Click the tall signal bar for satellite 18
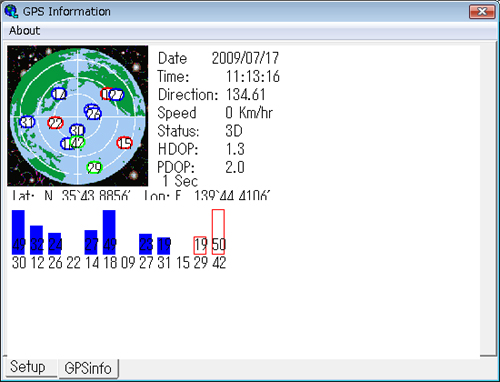This screenshot has height=382, width=500. pos(109,232)
